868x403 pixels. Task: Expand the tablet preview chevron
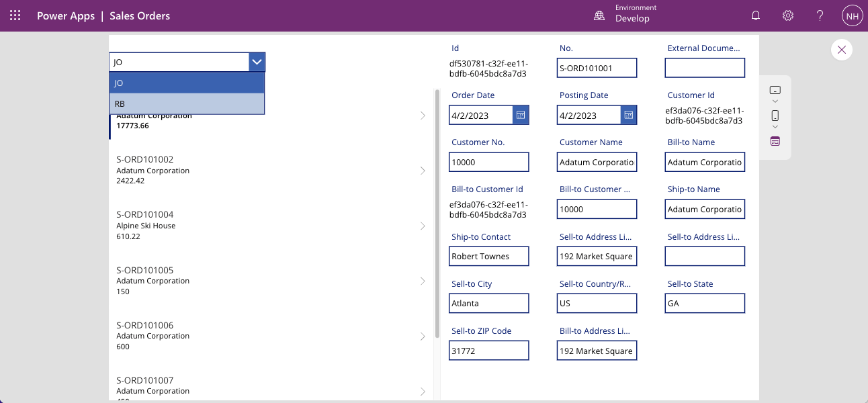click(775, 101)
